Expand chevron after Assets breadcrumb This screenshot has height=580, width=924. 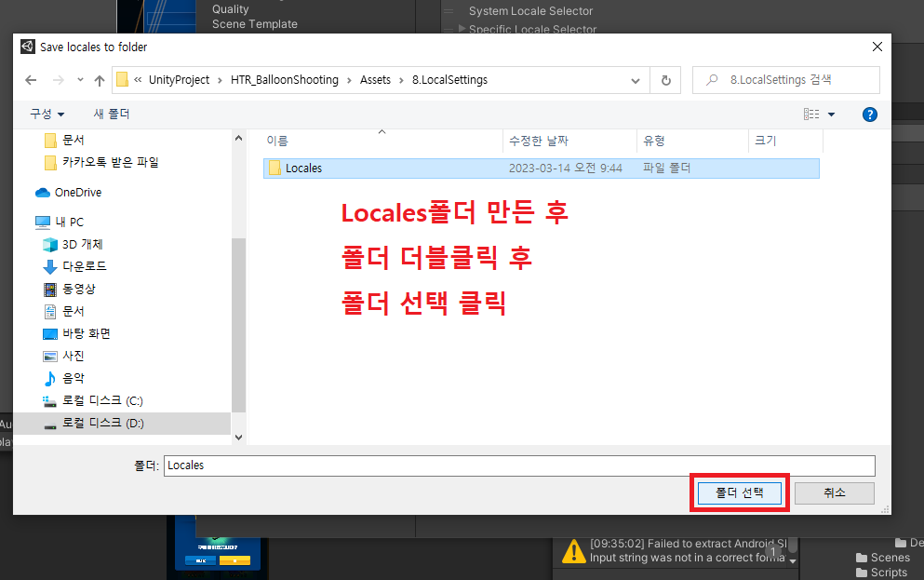401,80
